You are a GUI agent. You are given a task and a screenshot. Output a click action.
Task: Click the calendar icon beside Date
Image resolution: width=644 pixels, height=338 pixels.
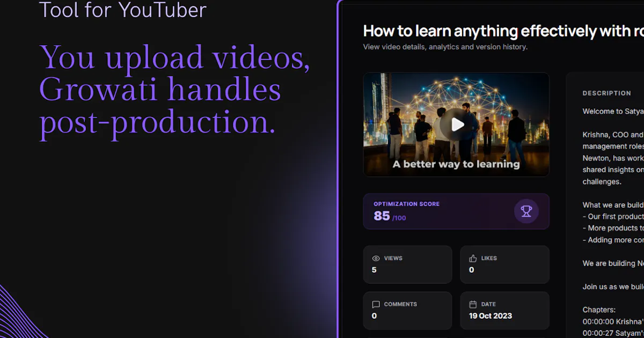pos(473,304)
